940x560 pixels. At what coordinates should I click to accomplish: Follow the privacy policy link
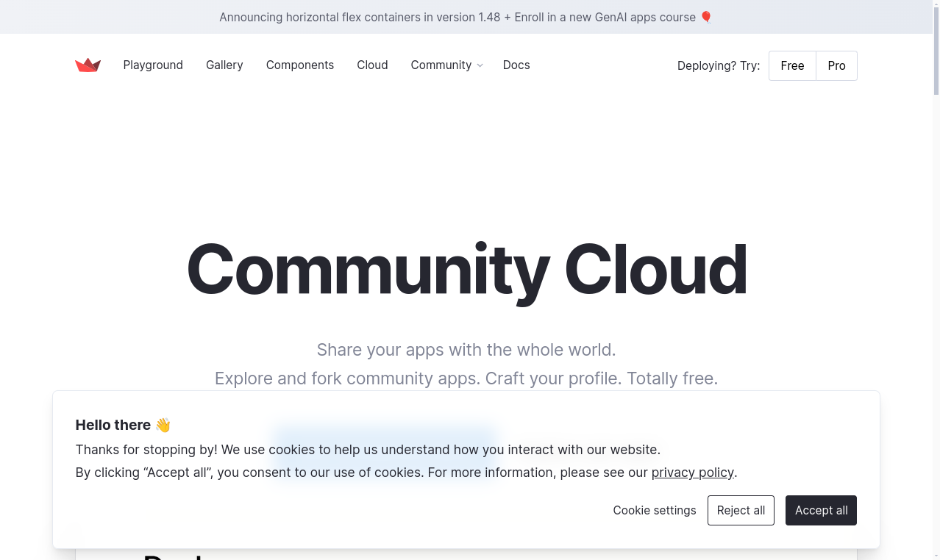pyautogui.click(x=692, y=473)
